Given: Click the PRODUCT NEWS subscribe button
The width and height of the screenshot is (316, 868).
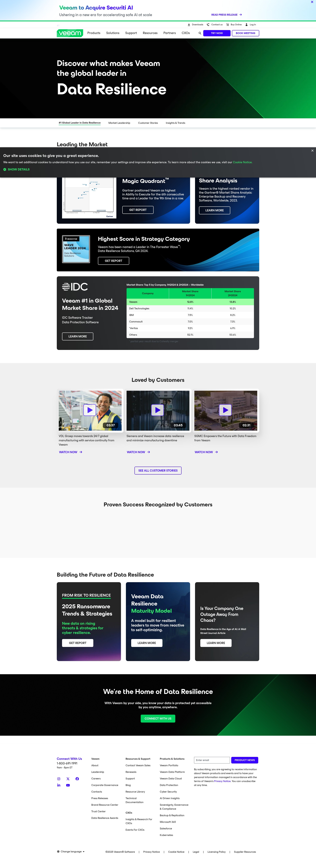Looking at the screenshot, I should pos(245,760).
